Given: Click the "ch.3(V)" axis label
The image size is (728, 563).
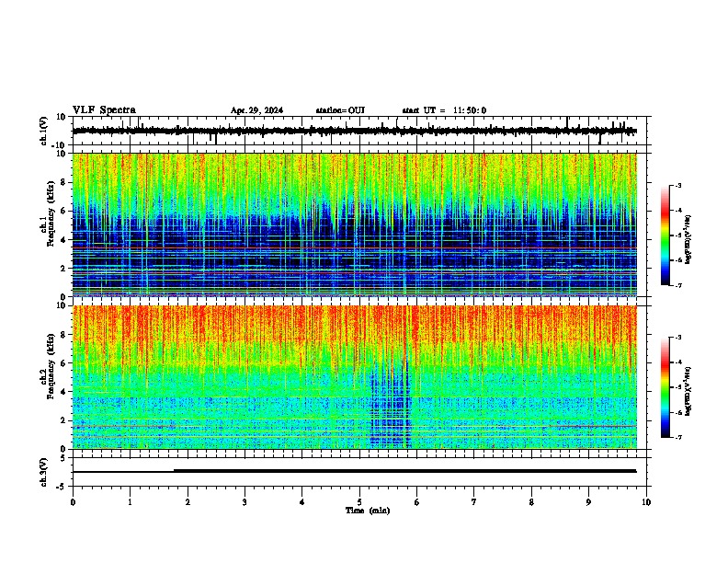Looking at the screenshot, I should [43, 473].
